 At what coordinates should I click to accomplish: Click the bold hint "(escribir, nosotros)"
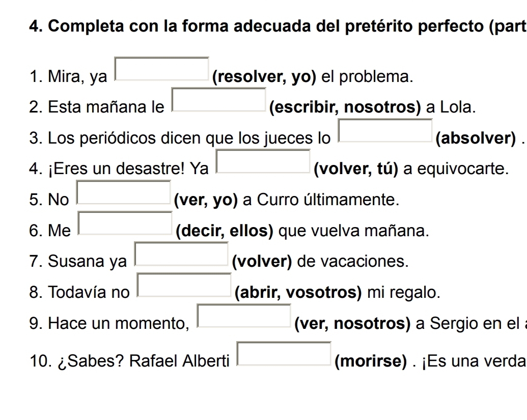pyautogui.click(x=346, y=107)
